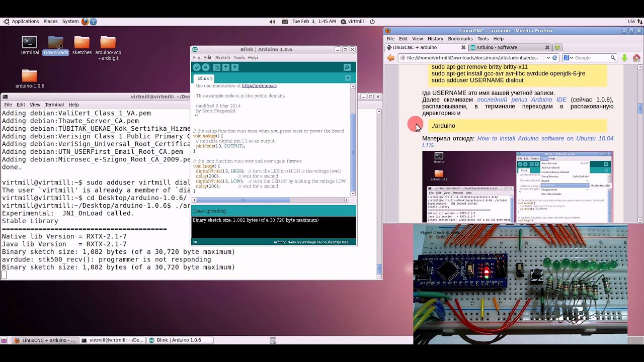Open the Serial Monitor magnifier icon
This screenshot has width=644, height=362.
[x=347, y=67]
